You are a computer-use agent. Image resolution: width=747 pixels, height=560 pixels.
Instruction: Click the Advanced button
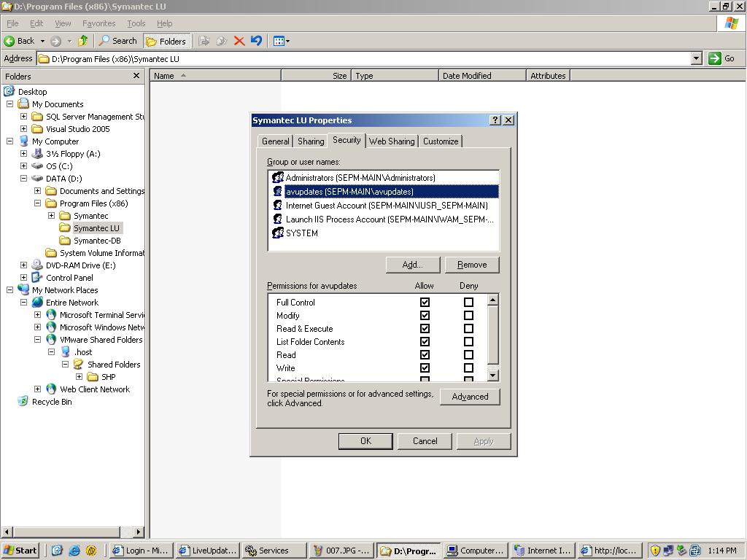(470, 397)
